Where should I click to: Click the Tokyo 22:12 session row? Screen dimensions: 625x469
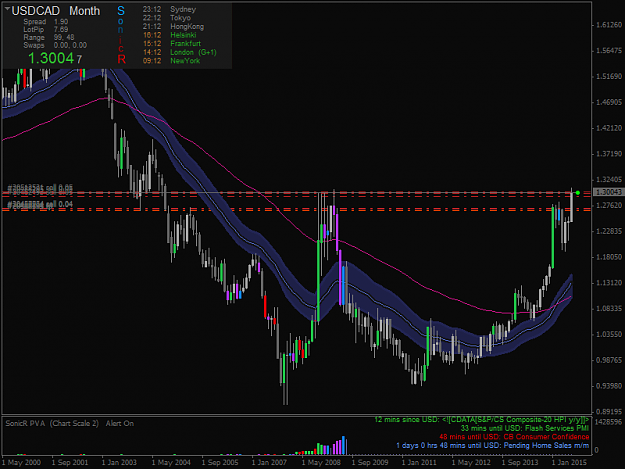167,18
